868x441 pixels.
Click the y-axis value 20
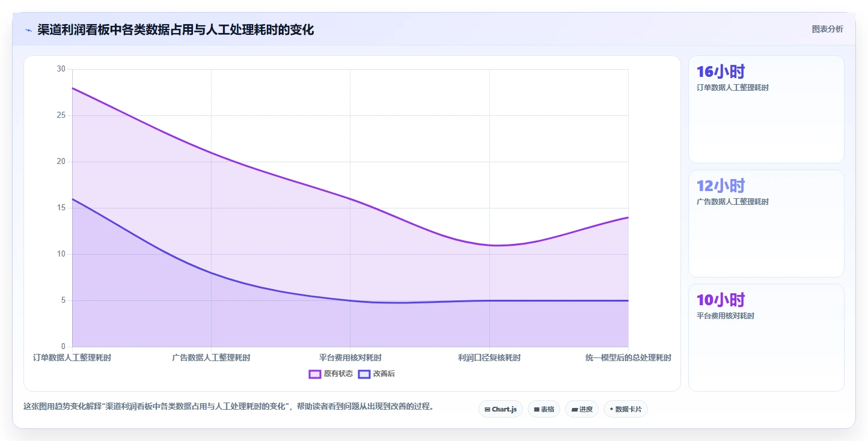coord(61,162)
